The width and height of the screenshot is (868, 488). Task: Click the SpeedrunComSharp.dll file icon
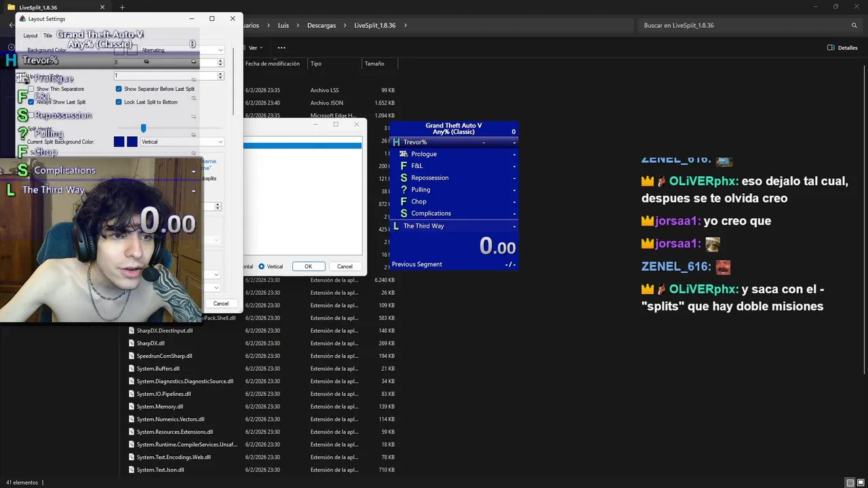132,356
